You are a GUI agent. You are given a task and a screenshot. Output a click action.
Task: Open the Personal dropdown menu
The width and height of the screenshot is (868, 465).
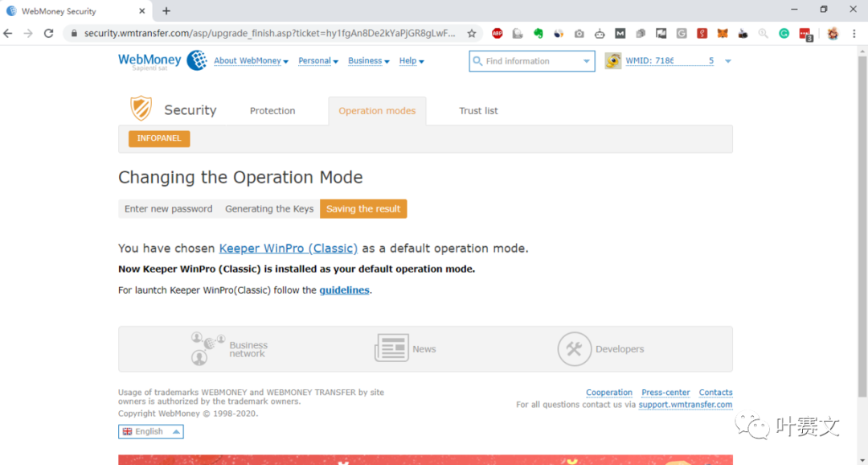[317, 61]
